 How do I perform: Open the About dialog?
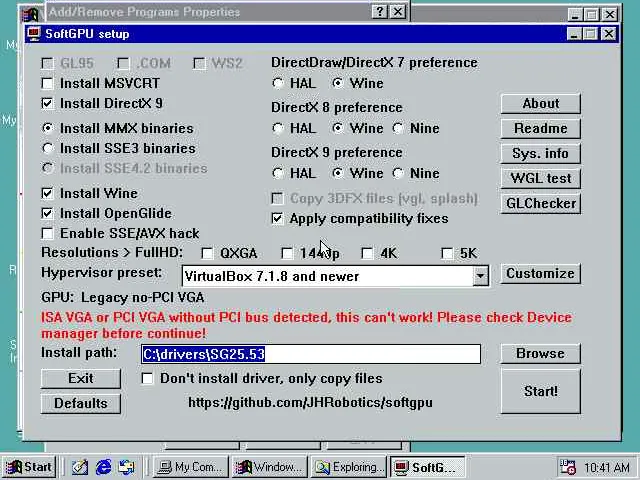540,104
